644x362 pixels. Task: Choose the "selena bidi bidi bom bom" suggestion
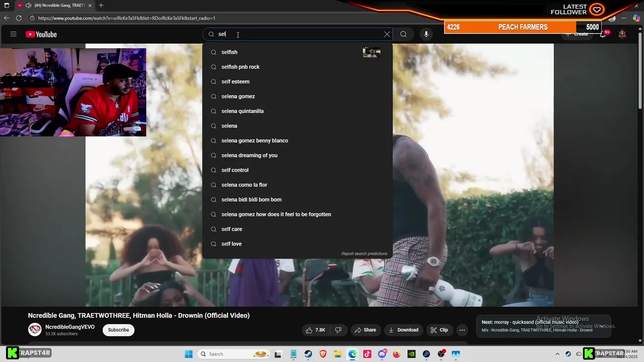[x=297, y=200]
